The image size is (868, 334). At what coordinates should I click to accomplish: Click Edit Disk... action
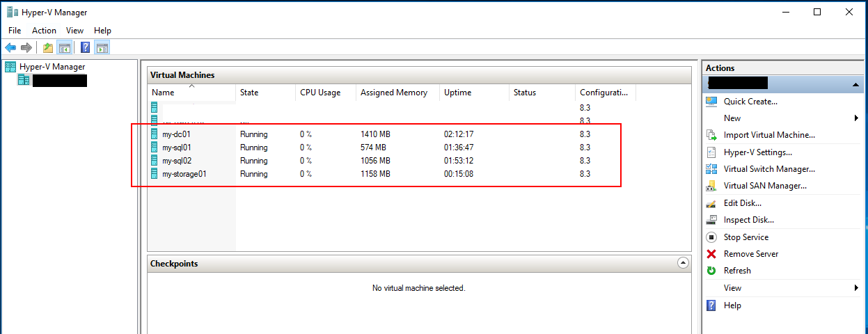coord(743,203)
